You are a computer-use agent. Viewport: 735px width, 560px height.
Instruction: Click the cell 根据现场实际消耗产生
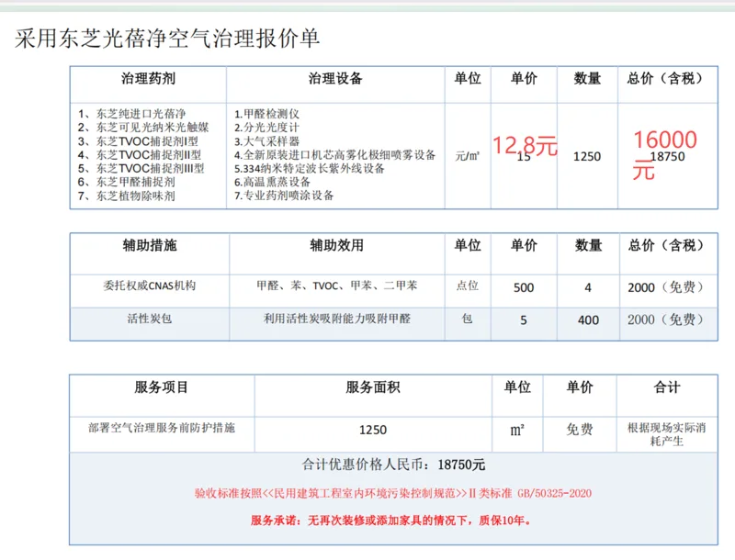[x=667, y=434]
